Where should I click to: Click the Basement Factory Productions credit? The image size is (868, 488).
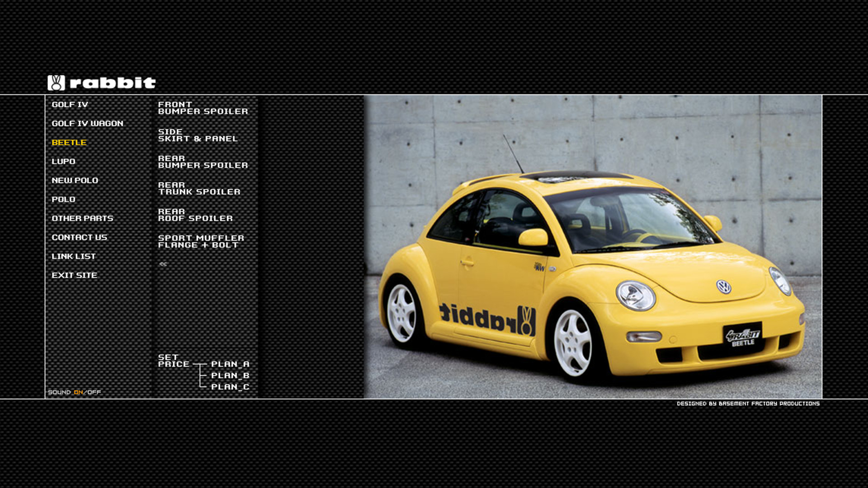(748, 404)
